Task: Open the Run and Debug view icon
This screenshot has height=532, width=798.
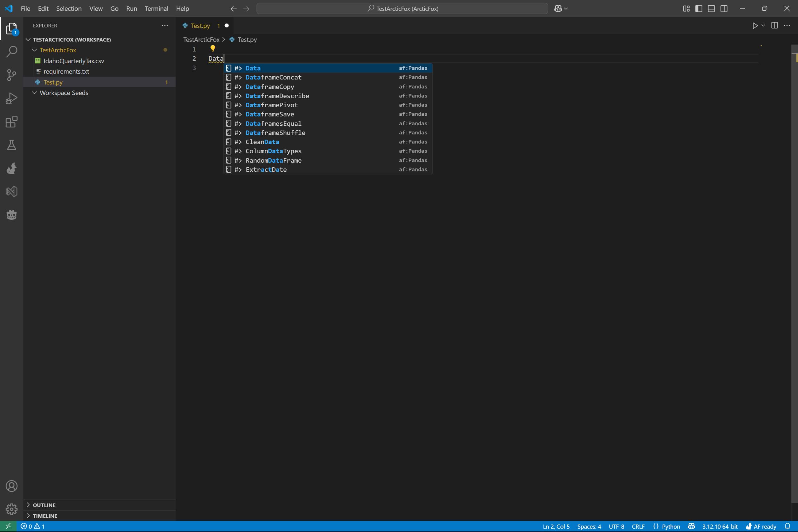Action: tap(12, 98)
